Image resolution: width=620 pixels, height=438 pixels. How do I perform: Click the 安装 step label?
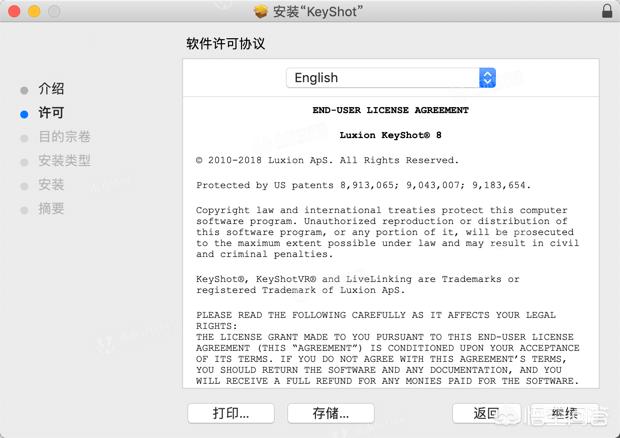51,185
